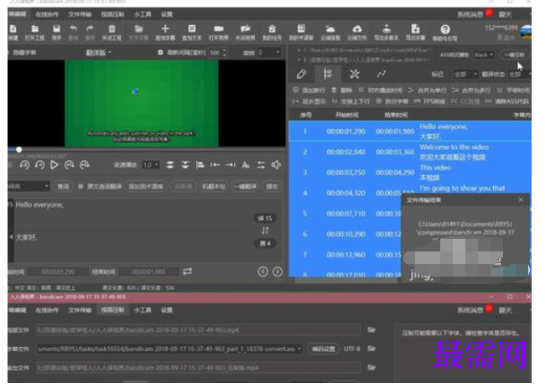
Task: Click 合并为单行 in the action bar
Action: 428,90
